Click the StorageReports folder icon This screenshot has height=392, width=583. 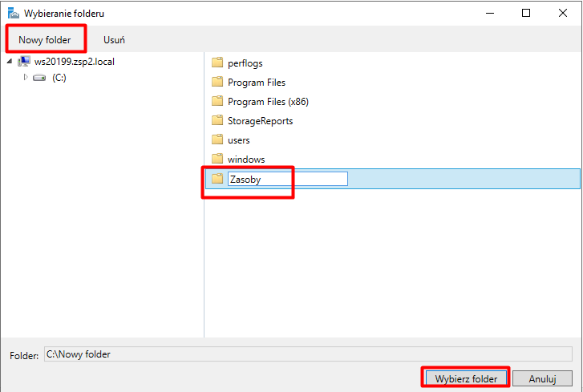coord(217,120)
